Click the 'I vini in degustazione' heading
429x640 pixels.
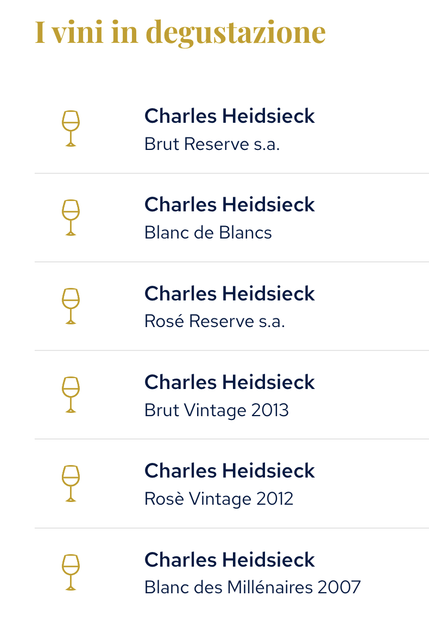point(180,33)
